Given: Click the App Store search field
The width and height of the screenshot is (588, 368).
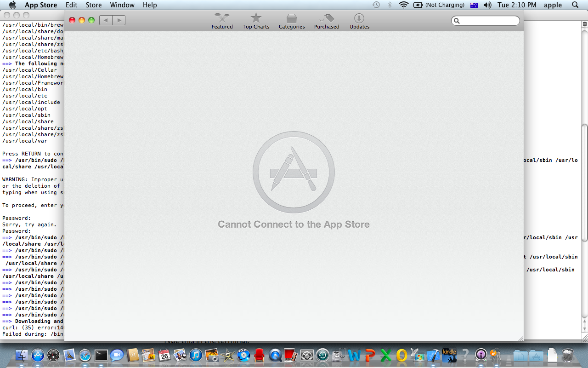Looking at the screenshot, I should tap(486, 21).
